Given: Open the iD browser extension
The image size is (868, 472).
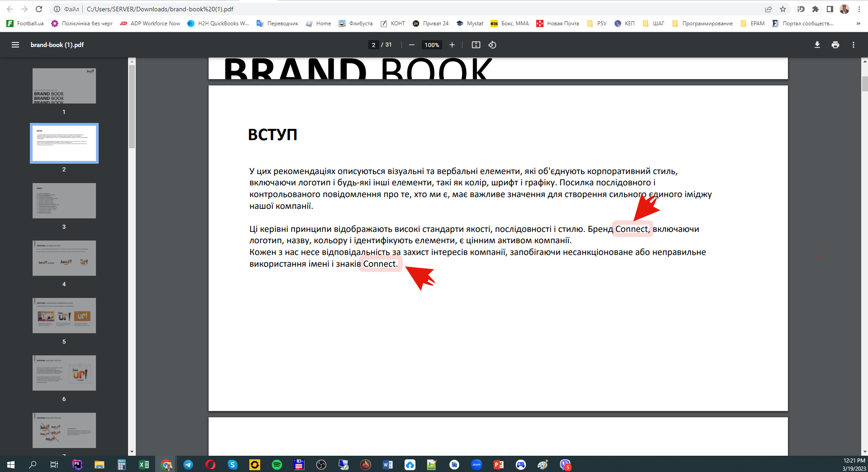Looking at the screenshot, I should point(801,9).
